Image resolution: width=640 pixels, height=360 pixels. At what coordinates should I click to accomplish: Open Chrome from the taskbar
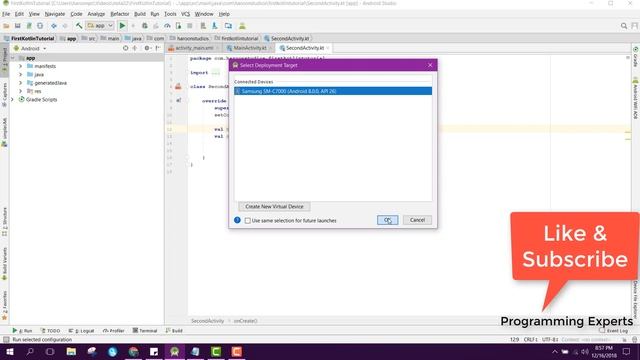[x=133, y=351]
